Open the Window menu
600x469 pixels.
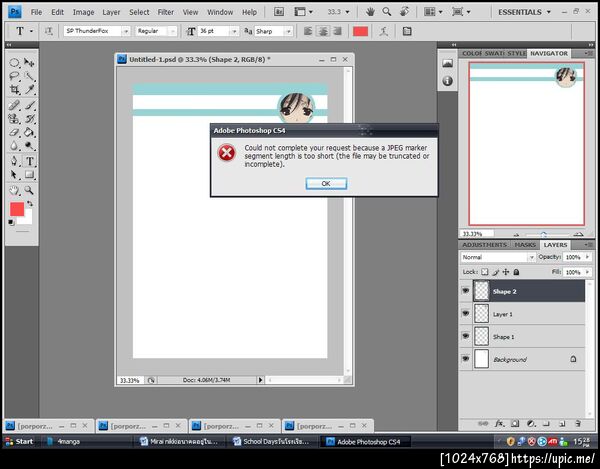(220, 12)
